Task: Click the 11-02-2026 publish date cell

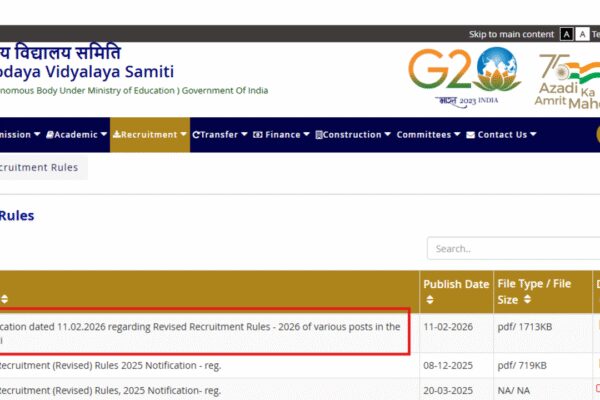Action: pyautogui.click(x=448, y=327)
